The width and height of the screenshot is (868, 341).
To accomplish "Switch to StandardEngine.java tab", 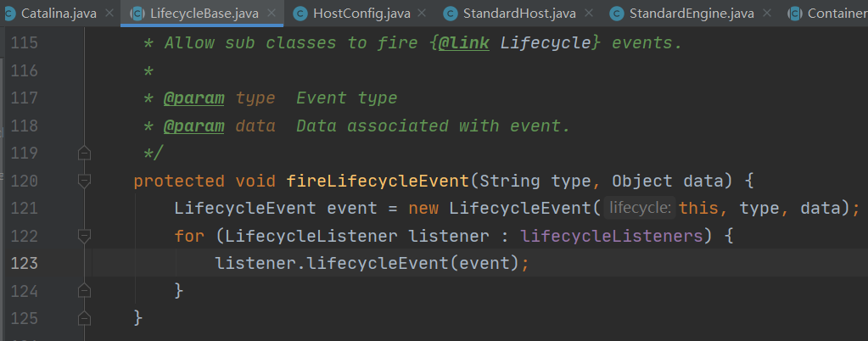I will (691, 14).
